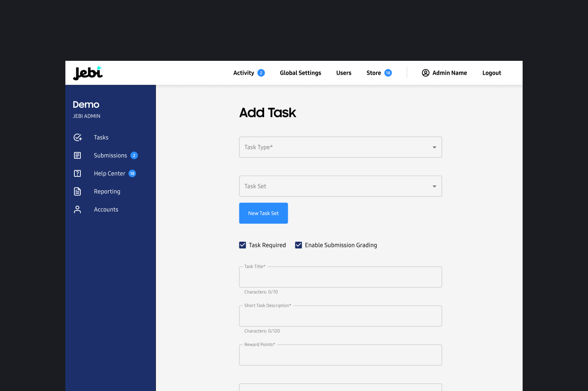Screen dimensions: 588x391
Task: Select the Reward Points input field
Action: coord(340,355)
